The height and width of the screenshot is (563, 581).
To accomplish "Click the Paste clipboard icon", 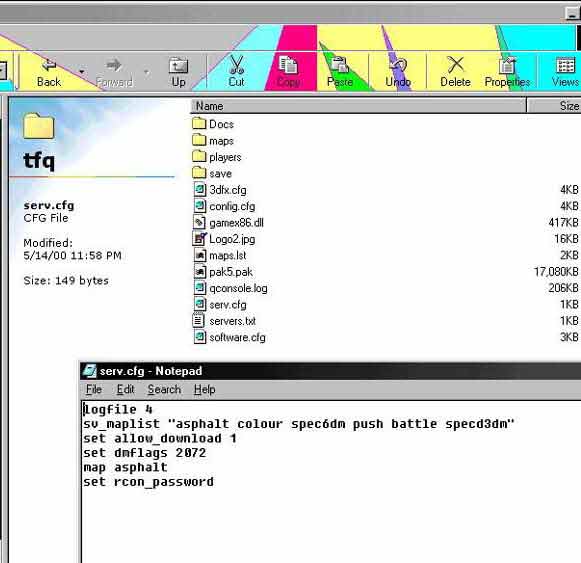I will pos(339,65).
